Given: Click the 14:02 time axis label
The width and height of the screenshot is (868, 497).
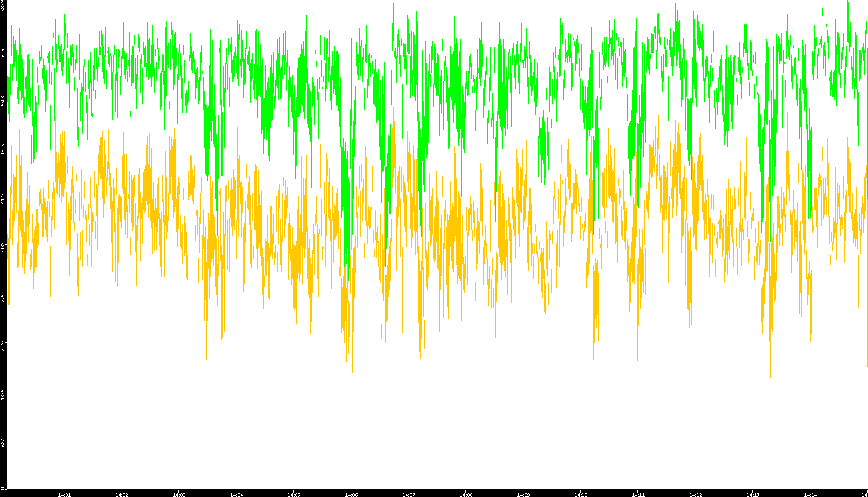Looking at the screenshot, I should [121, 495].
